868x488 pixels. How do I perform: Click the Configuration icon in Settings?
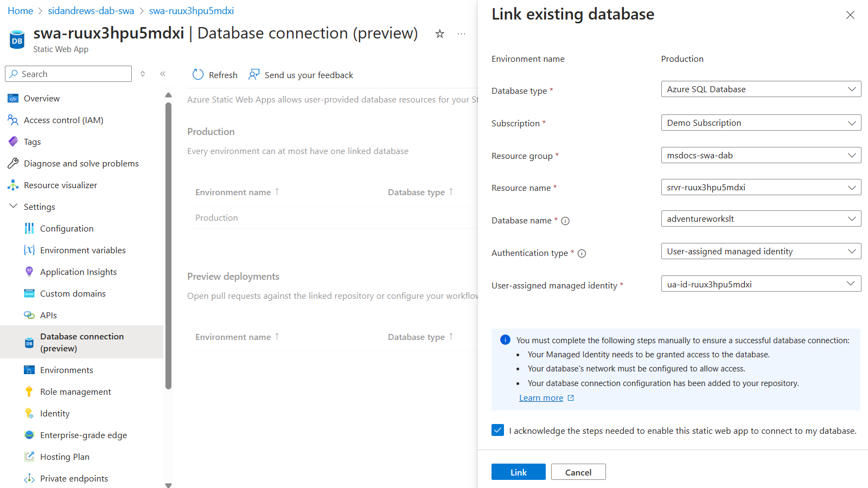(x=29, y=228)
